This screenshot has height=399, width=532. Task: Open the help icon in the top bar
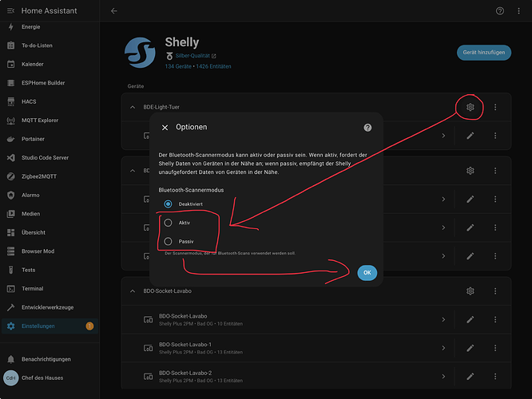(x=500, y=11)
